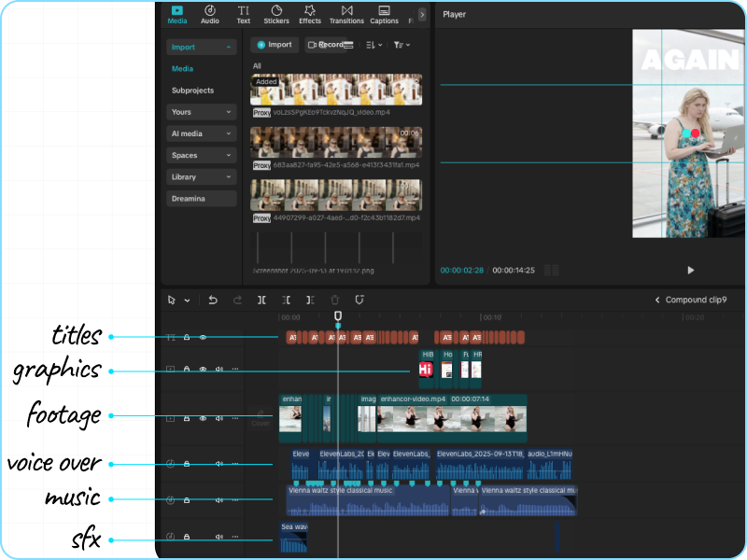
Task: Go back from Compound clip9
Action: pyautogui.click(x=656, y=301)
